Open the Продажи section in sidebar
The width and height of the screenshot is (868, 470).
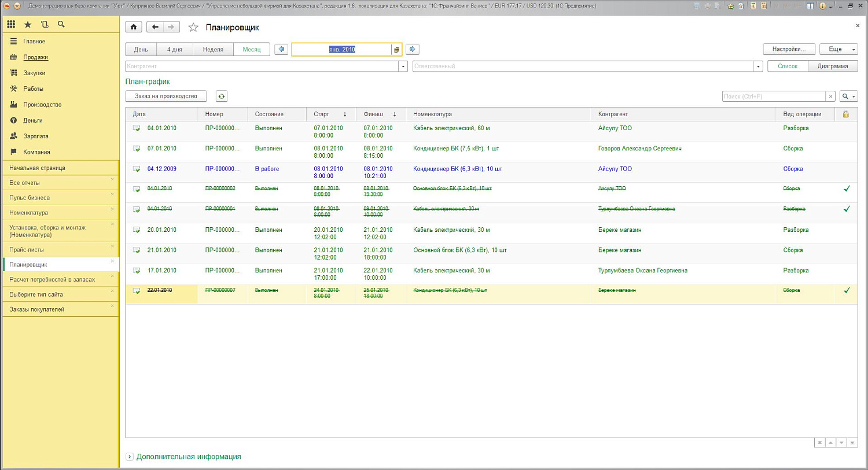(35, 57)
